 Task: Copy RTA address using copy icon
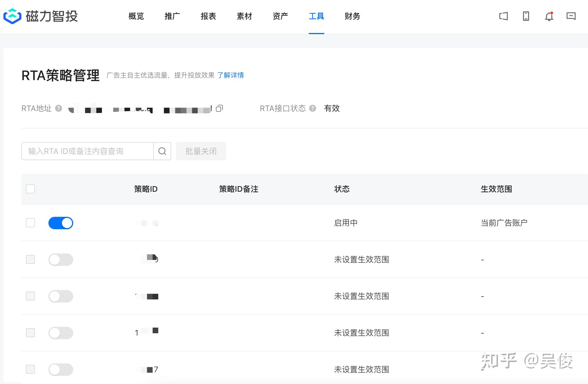219,108
